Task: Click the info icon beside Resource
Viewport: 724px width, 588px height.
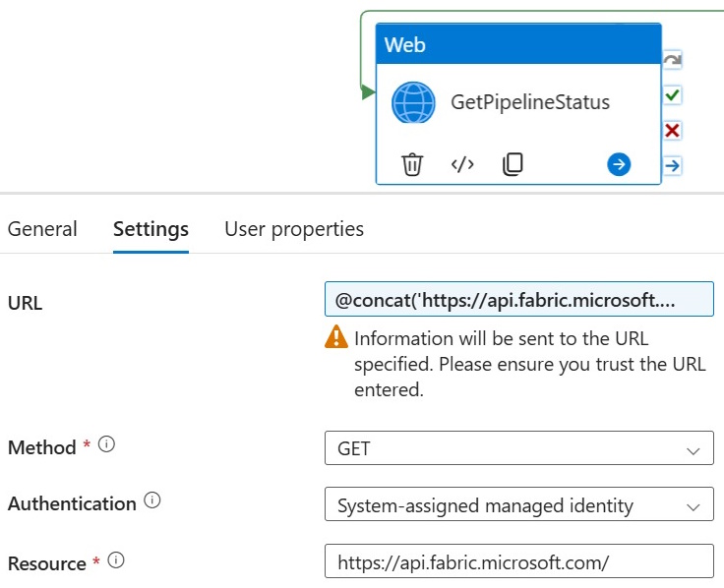Action: 116,560
